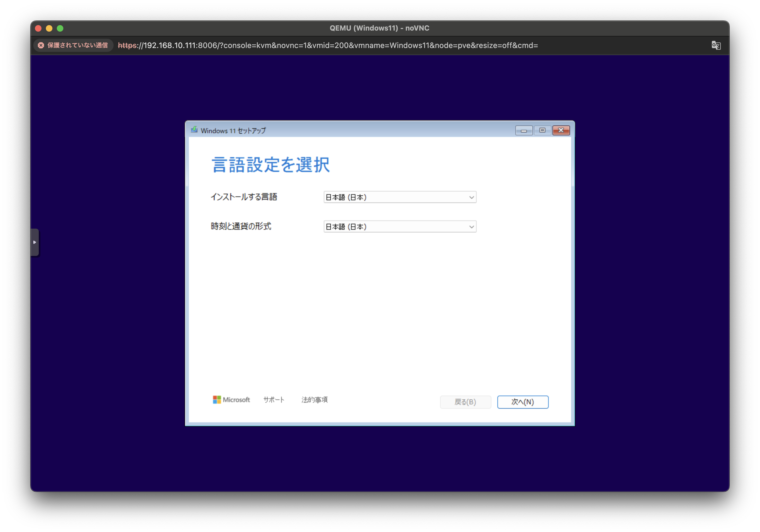Click the 戻る(B) button

465,402
